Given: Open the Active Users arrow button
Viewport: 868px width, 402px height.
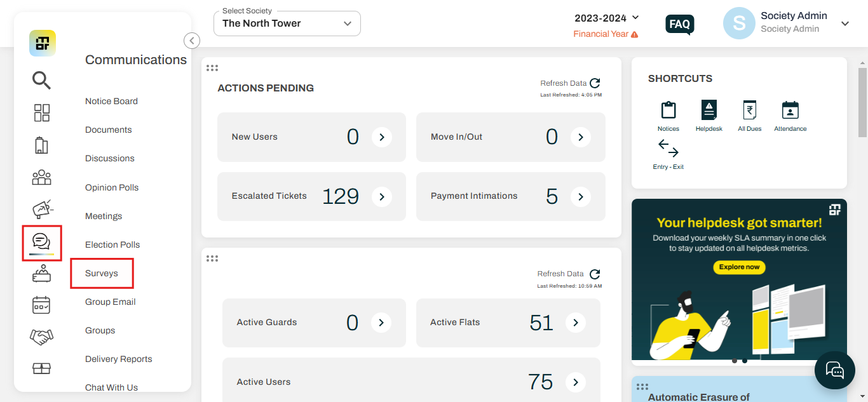Looking at the screenshot, I should pos(576,382).
